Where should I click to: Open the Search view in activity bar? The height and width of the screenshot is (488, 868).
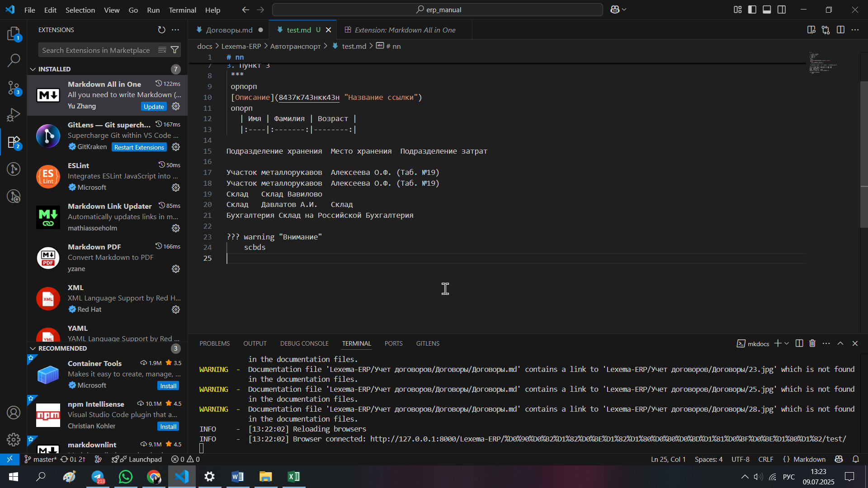point(14,60)
